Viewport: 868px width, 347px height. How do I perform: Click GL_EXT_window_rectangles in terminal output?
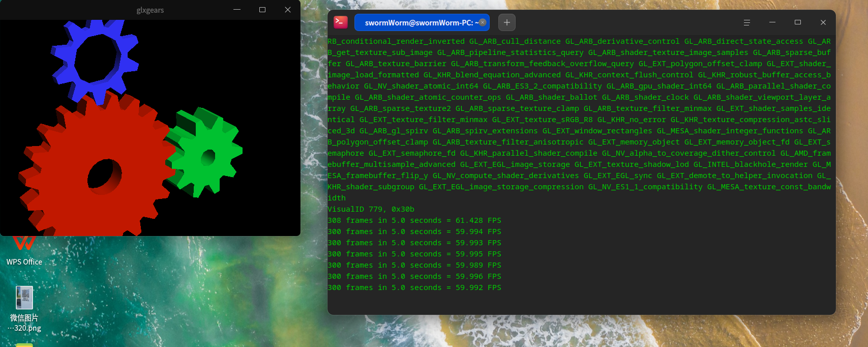coord(597,131)
